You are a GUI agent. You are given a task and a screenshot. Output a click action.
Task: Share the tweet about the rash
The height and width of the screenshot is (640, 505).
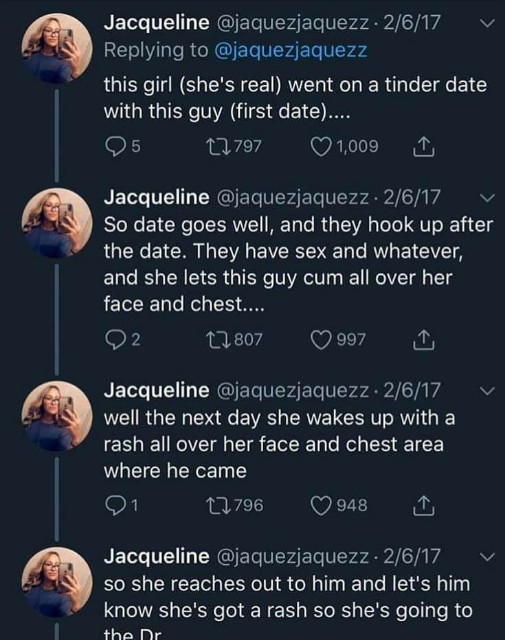pos(423,505)
